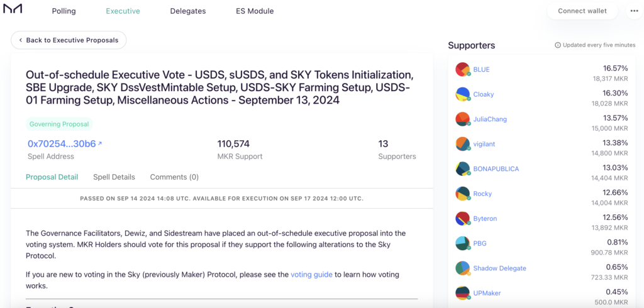Open the JuliaChang supporter profile link

tap(490, 119)
